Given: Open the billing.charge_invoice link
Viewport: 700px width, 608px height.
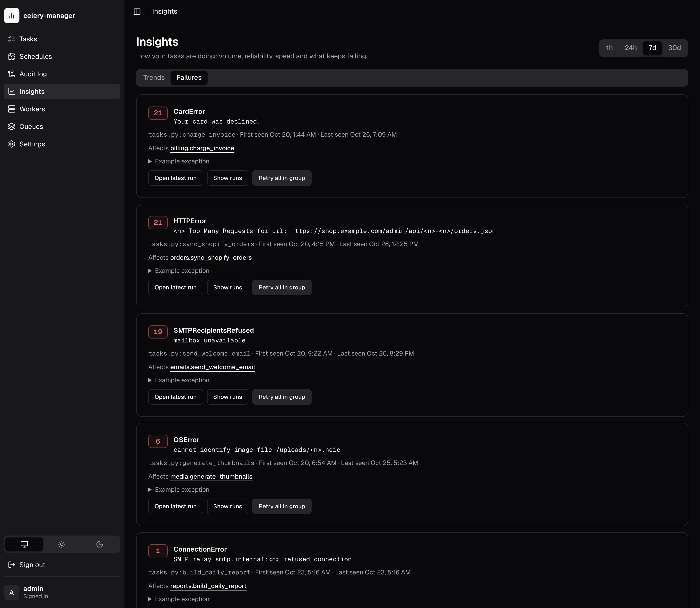Looking at the screenshot, I should point(202,148).
